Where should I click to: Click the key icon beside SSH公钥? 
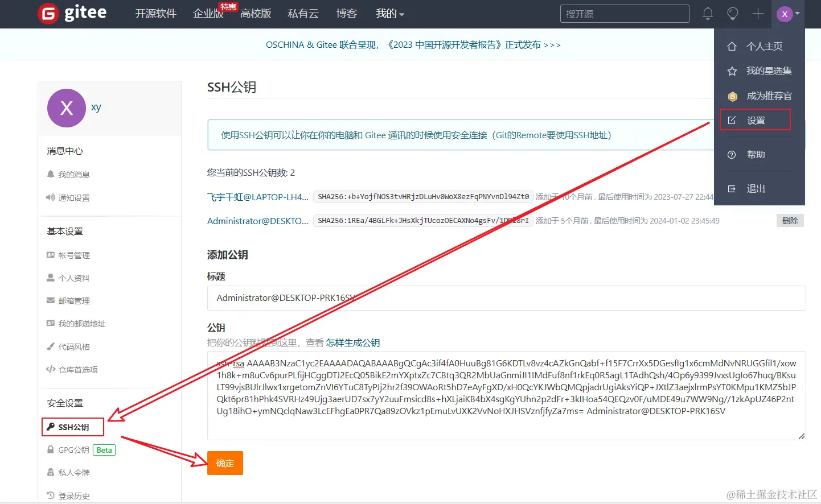[51, 427]
